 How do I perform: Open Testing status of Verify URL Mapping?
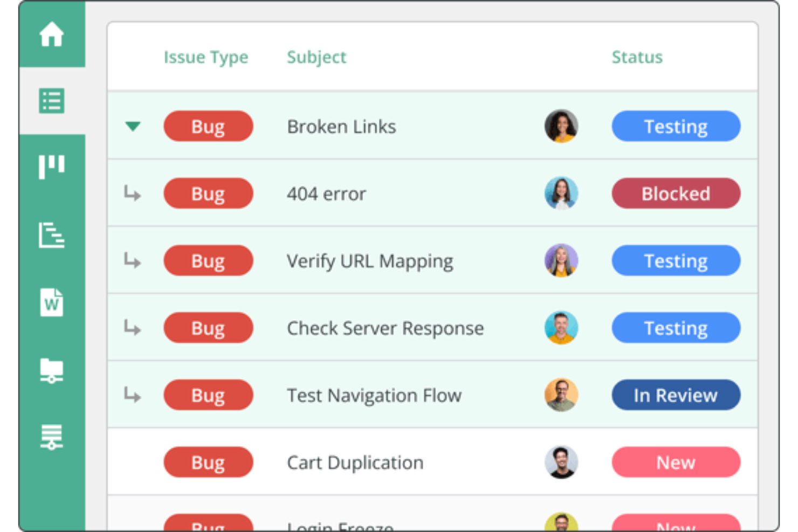point(676,260)
